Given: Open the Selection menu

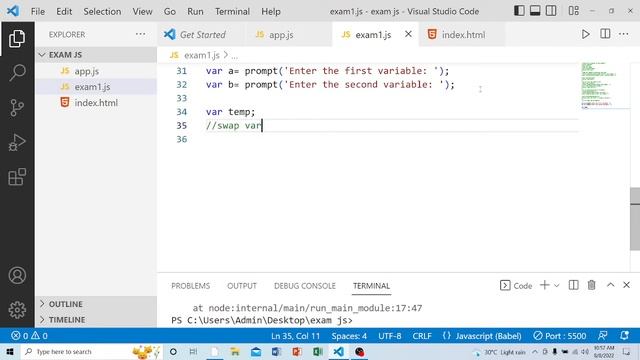Looking at the screenshot, I should [x=102, y=11].
